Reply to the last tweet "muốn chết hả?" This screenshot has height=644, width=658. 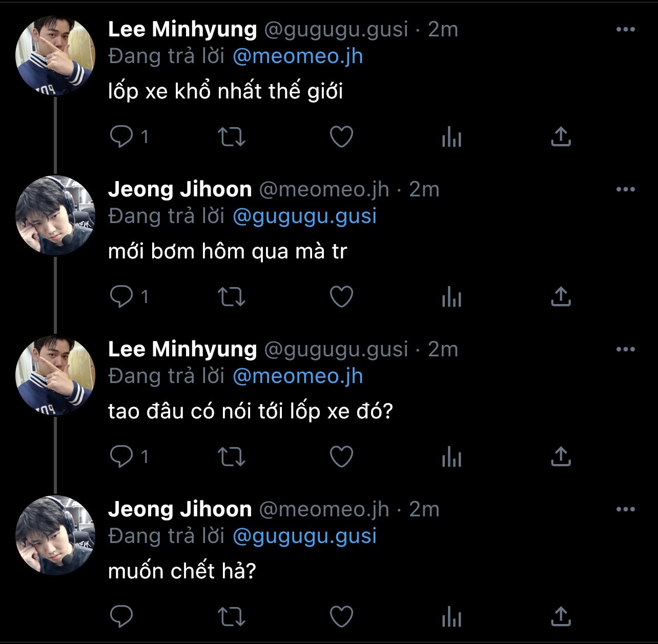121,616
